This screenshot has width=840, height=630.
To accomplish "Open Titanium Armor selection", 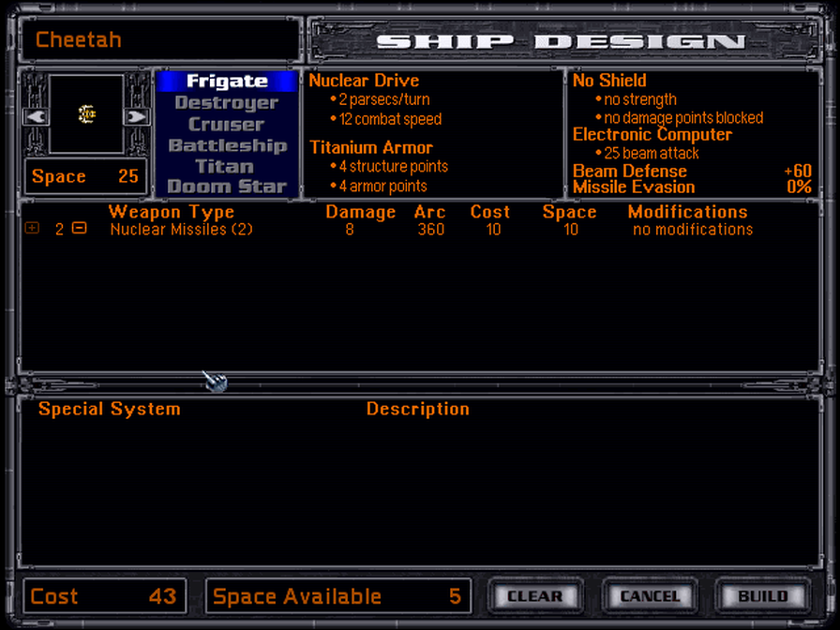I will pos(371,147).
